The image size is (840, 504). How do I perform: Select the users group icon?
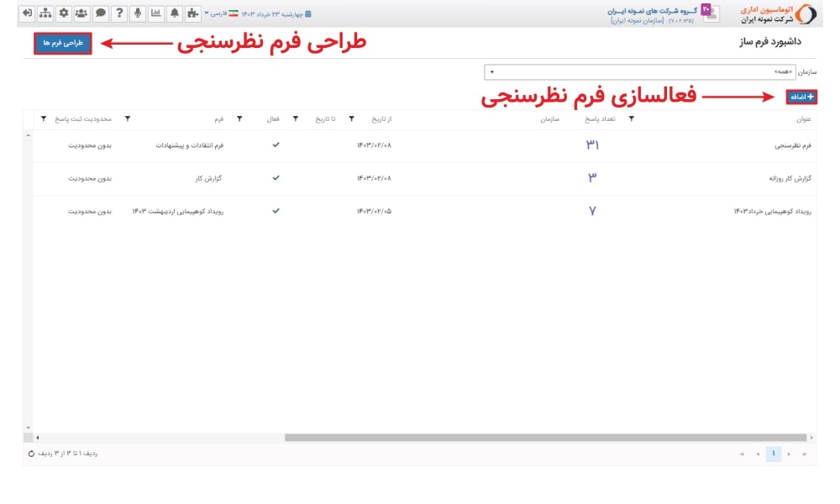pos(81,13)
